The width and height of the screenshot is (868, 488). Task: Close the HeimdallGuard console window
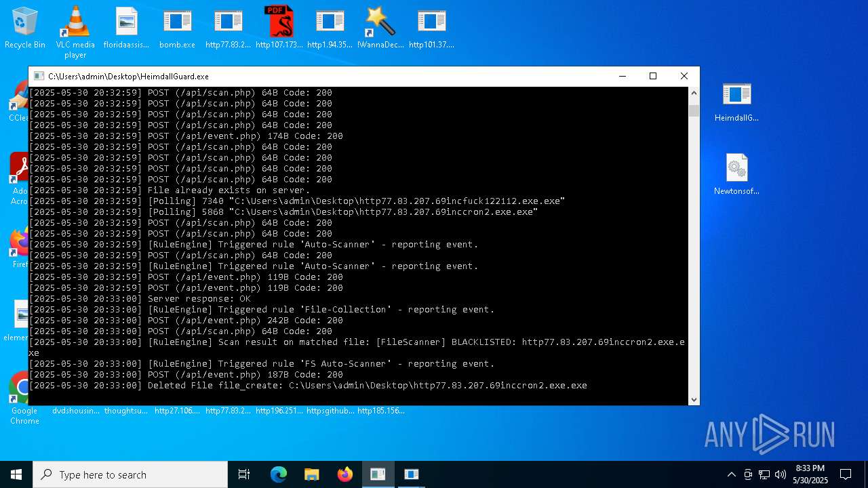(684, 77)
